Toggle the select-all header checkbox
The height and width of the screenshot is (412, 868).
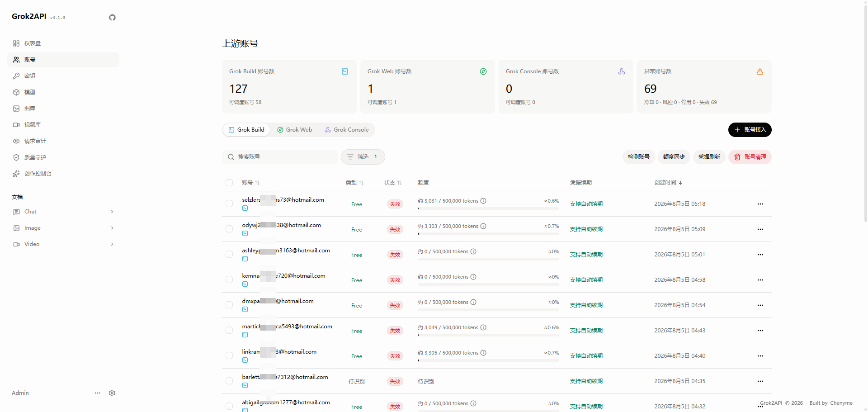(229, 183)
